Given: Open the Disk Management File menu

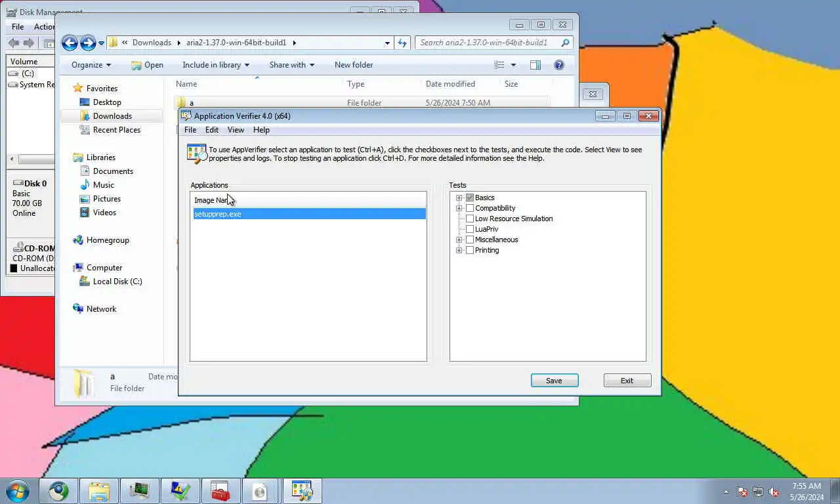Looking at the screenshot, I should pyautogui.click(x=18, y=27).
